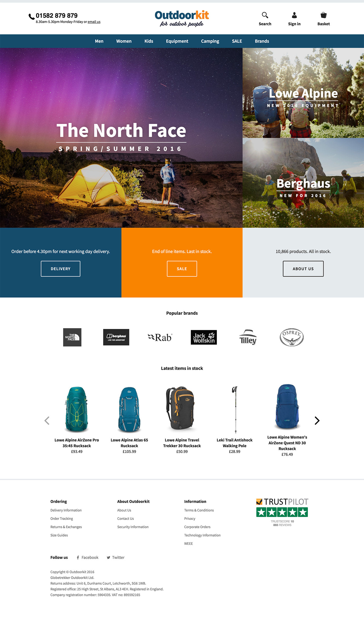Viewport: 364px width, 620px height.
Task: Open the Basket bag icon
Action: (x=324, y=15)
